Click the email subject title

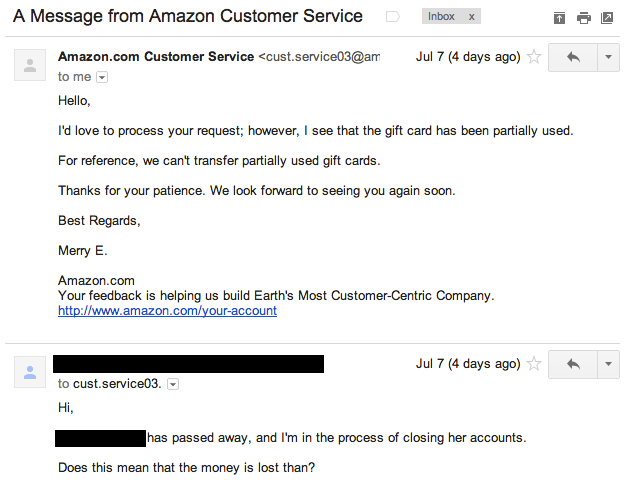coord(187,17)
